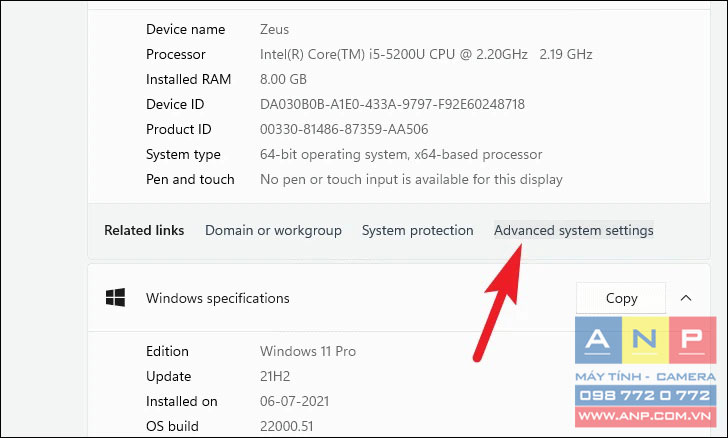
Task: Click the Windows logo icon beside Windows specifications
Action: click(x=115, y=298)
